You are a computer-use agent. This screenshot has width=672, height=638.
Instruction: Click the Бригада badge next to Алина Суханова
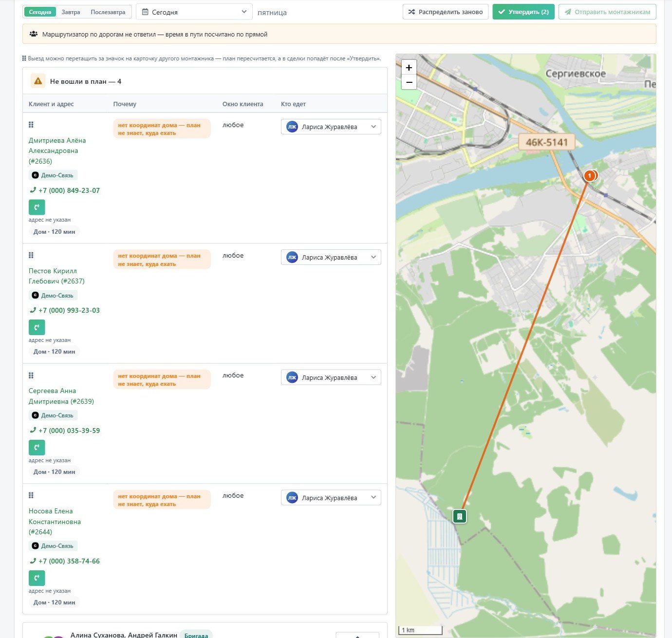(196, 635)
